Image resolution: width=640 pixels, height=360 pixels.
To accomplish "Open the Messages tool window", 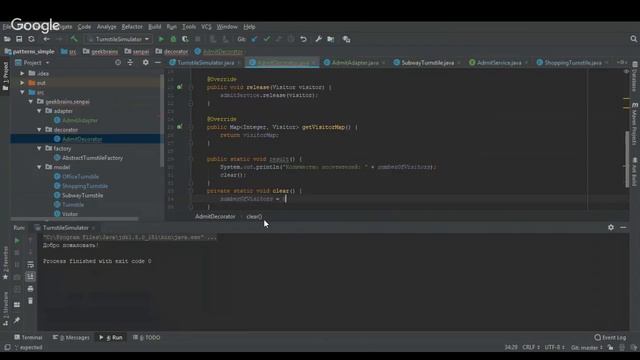I will (x=71, y=338).
